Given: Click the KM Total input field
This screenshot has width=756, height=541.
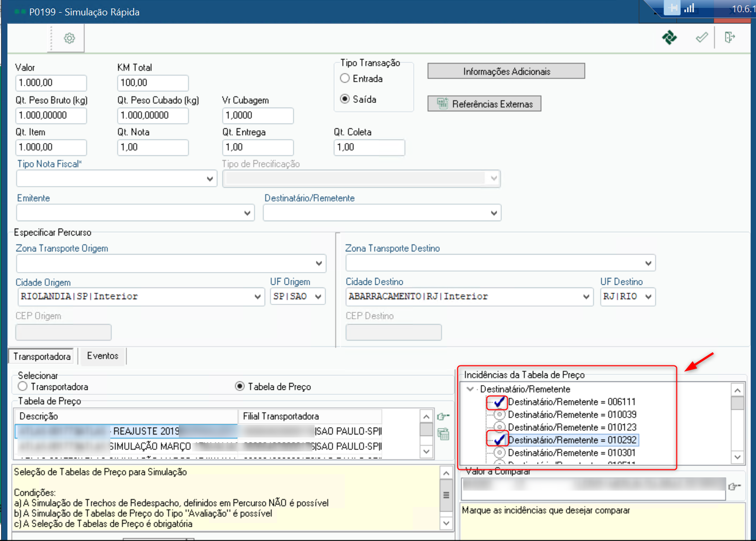Looking at the screenshot, I should pyautogui.click(x=153, y=83).
